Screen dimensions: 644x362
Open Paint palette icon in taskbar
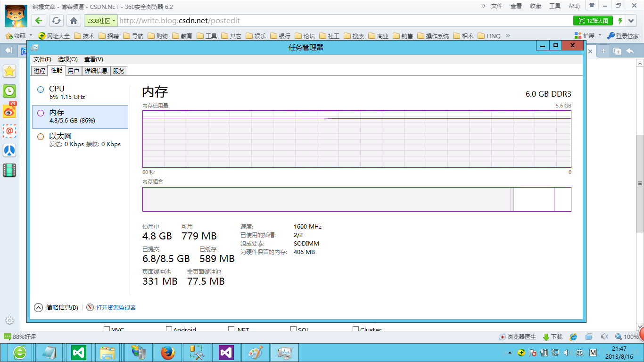point(256,353)
